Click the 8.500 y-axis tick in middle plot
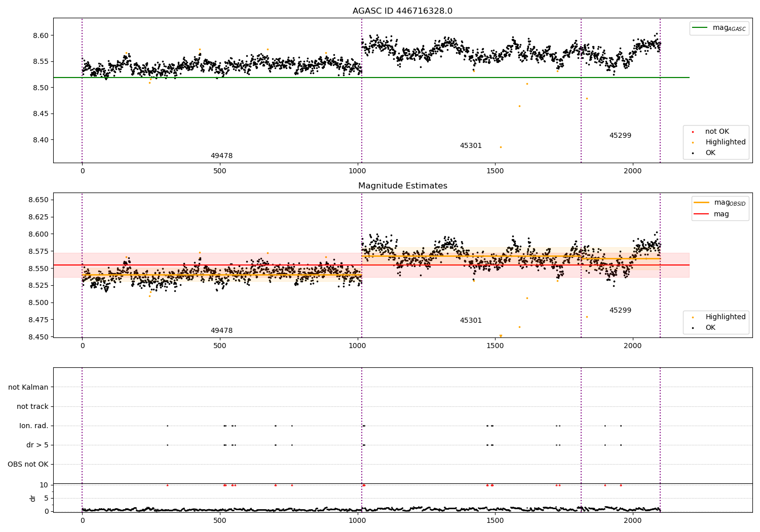The width and height of the screenshot is (760, 532). point(39,303)
